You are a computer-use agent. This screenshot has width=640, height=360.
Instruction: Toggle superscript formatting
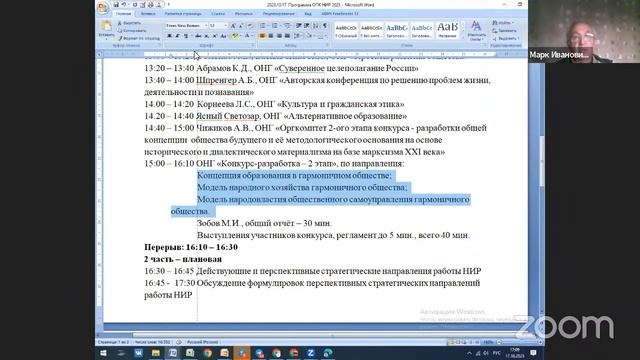[x=215, y=36]
